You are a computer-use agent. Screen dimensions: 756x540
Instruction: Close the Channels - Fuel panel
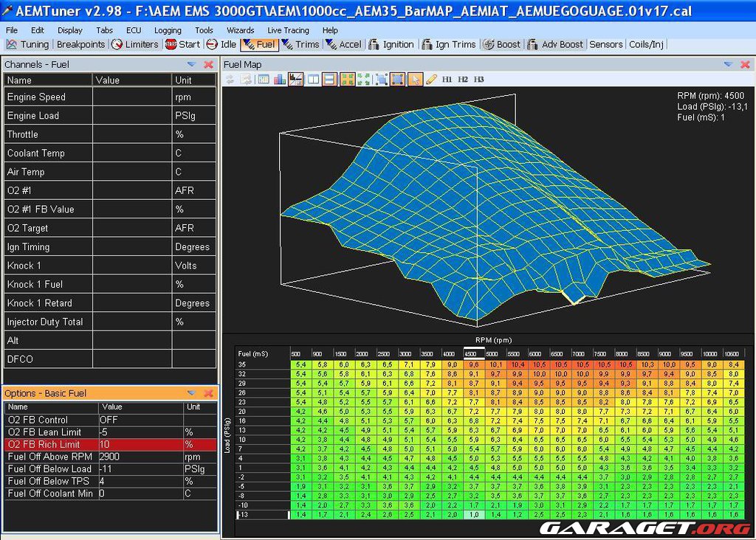coord(209,65)
